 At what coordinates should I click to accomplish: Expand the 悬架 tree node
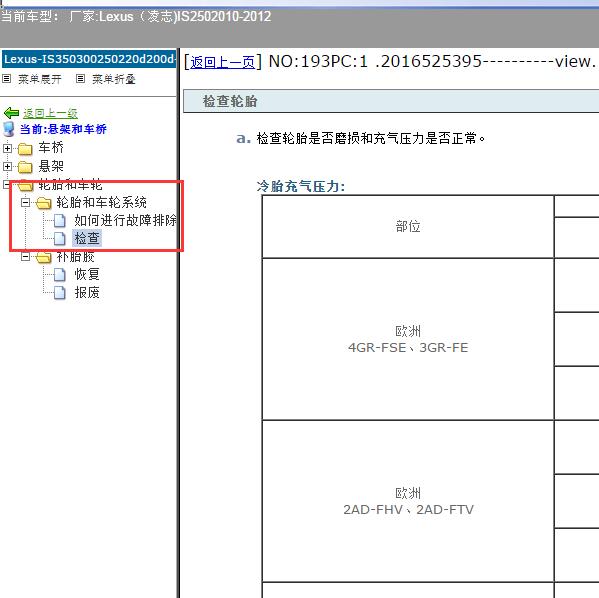[7, 167]
